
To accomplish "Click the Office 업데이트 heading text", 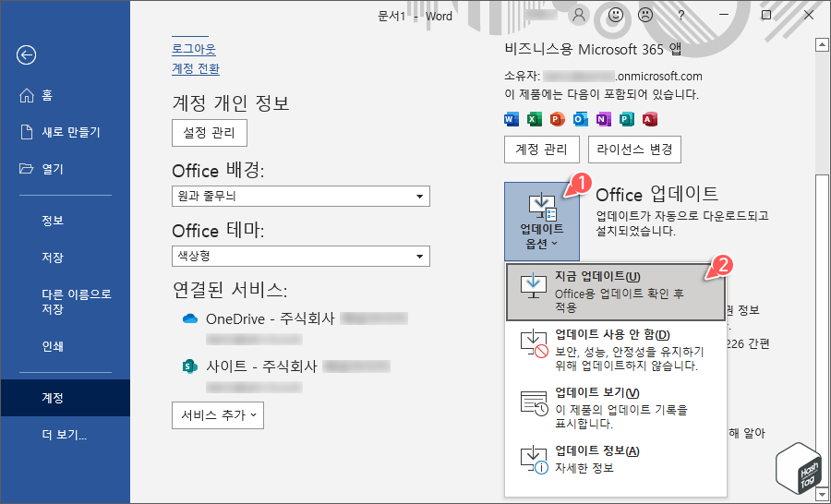I will click(657, 195).
